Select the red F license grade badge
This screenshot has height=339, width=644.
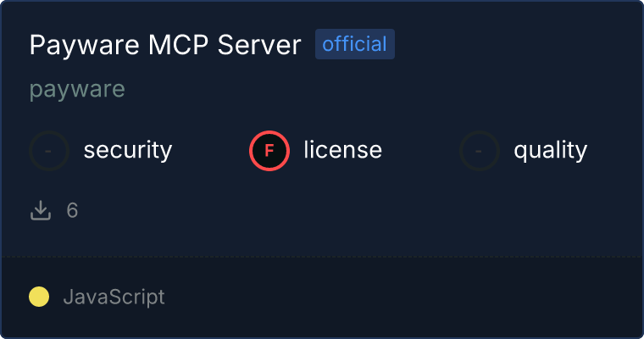coord(269,151)
